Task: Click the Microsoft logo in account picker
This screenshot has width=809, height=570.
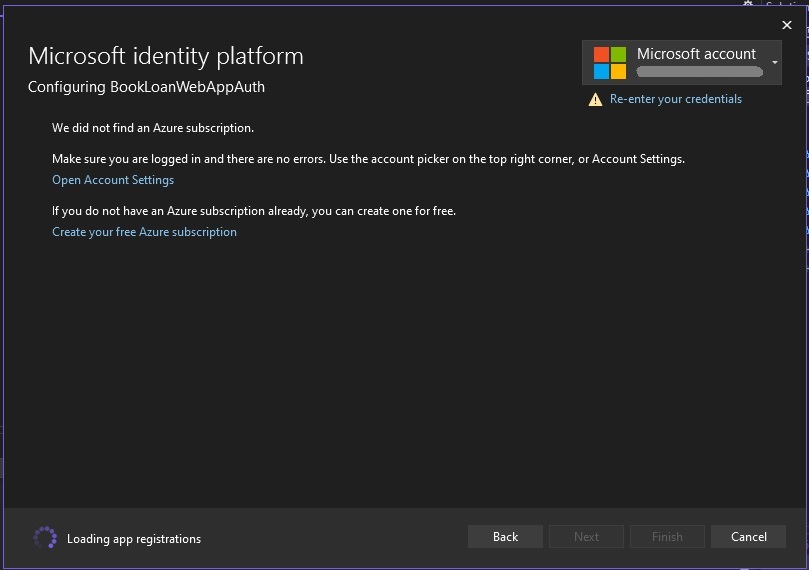Action: point(609,63)
